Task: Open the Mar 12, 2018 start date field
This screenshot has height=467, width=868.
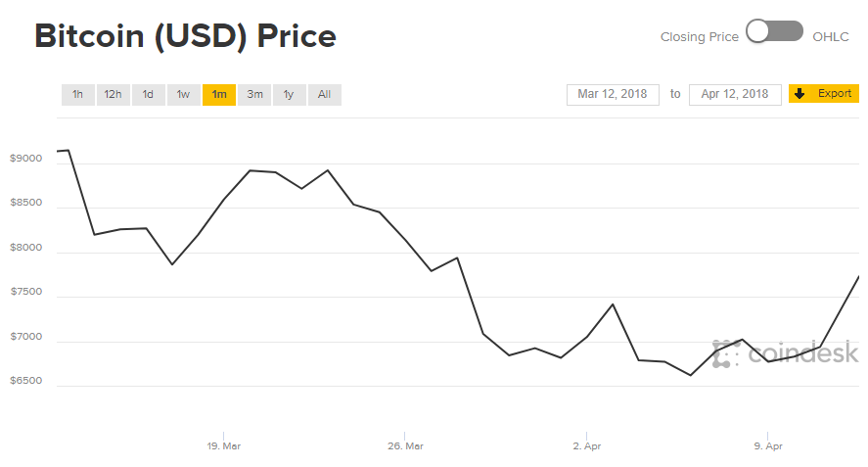Action: [613, 95]
